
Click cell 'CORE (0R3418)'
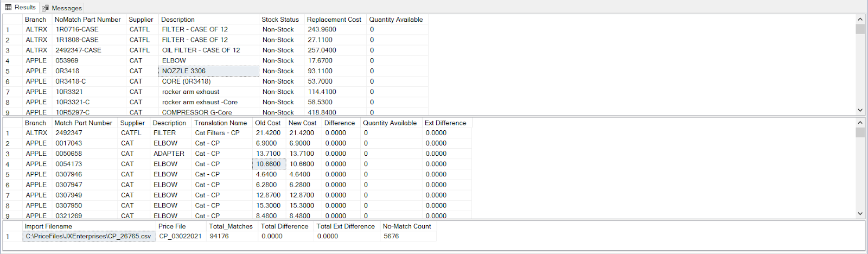tap(209, 81)
